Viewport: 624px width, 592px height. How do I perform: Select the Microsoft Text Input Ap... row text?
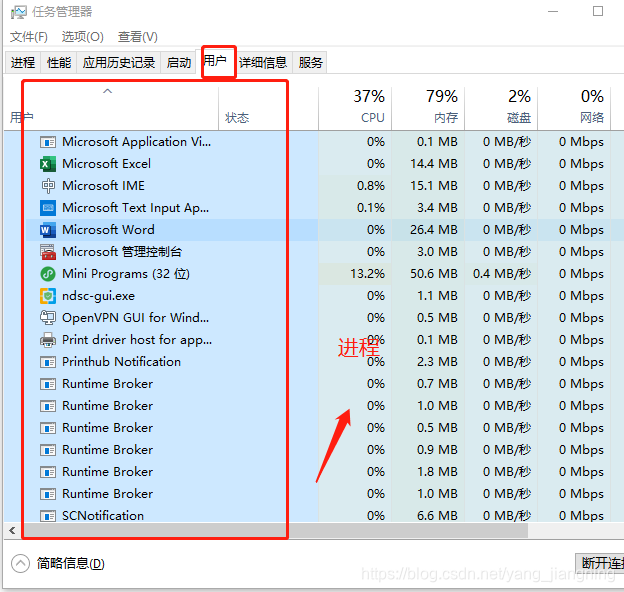(x=135, y=208)
